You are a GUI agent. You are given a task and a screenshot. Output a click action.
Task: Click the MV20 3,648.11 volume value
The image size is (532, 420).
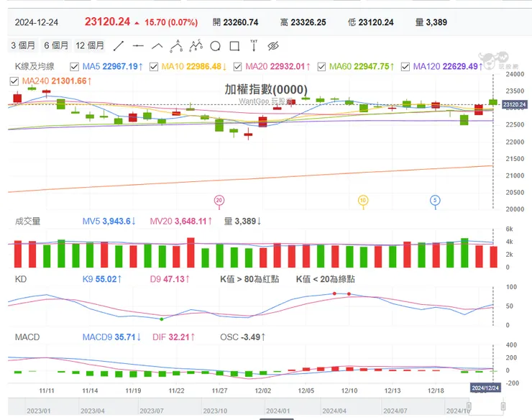tap(181, 222)
